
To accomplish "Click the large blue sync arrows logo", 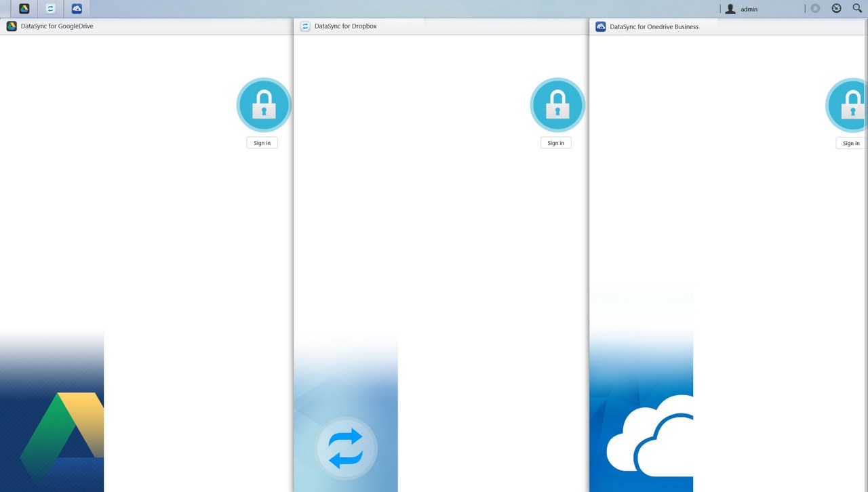I will [x=347, y=447].
